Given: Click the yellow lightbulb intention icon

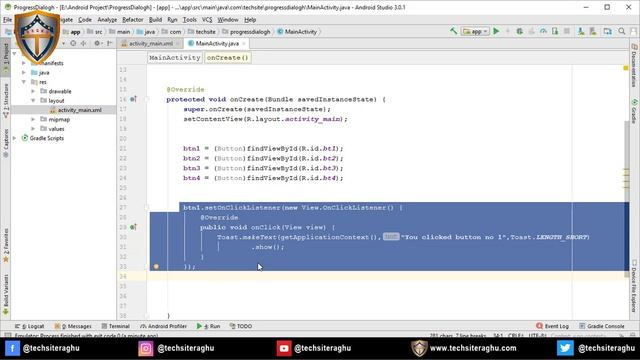Looking at the screenshot, I should pyautogui.click(x=156, y=267).
